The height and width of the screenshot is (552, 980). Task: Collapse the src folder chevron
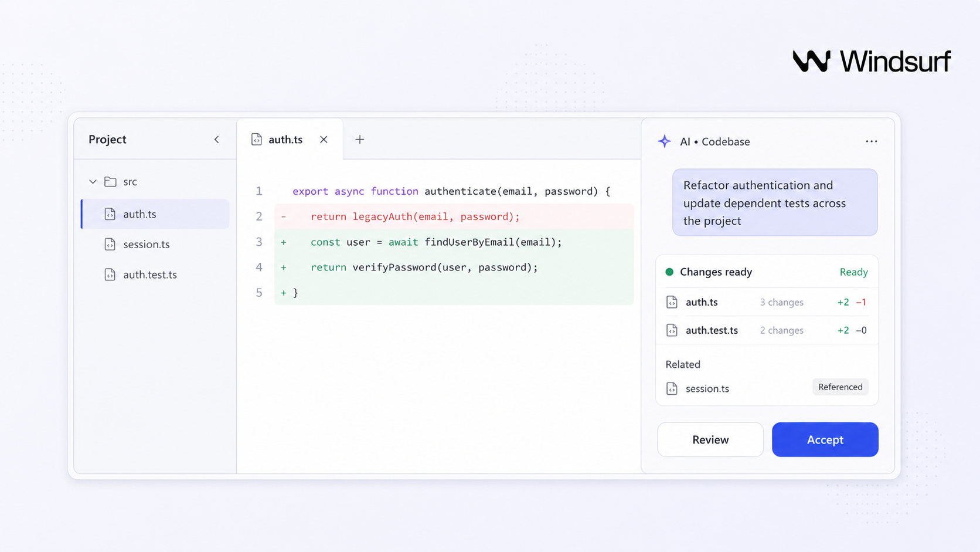click(x=93, y=182)
